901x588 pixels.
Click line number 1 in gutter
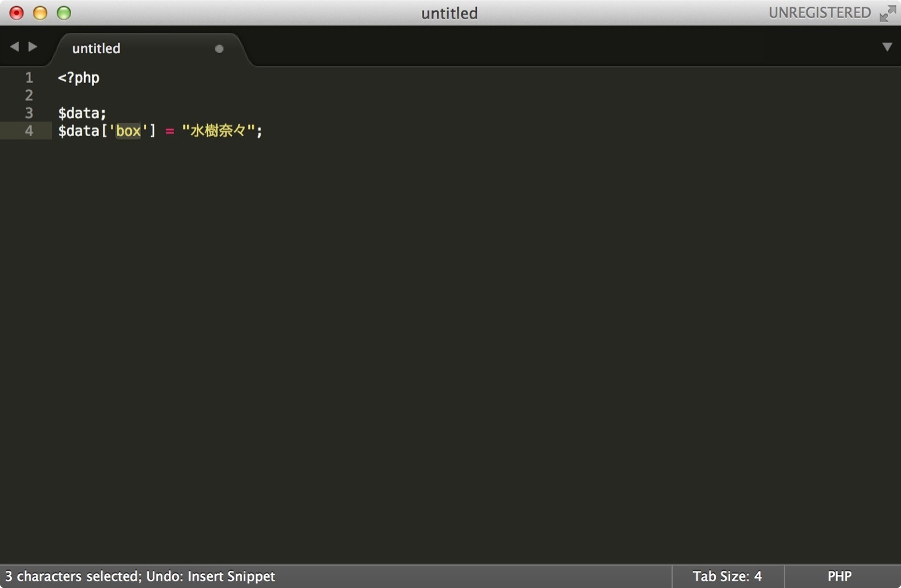tap(28, 77)
